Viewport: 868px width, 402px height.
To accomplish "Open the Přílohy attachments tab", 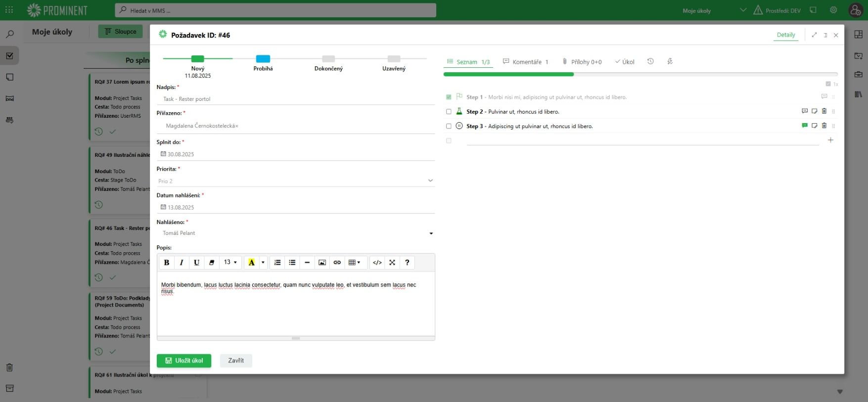I will click(x=582, y=62).
